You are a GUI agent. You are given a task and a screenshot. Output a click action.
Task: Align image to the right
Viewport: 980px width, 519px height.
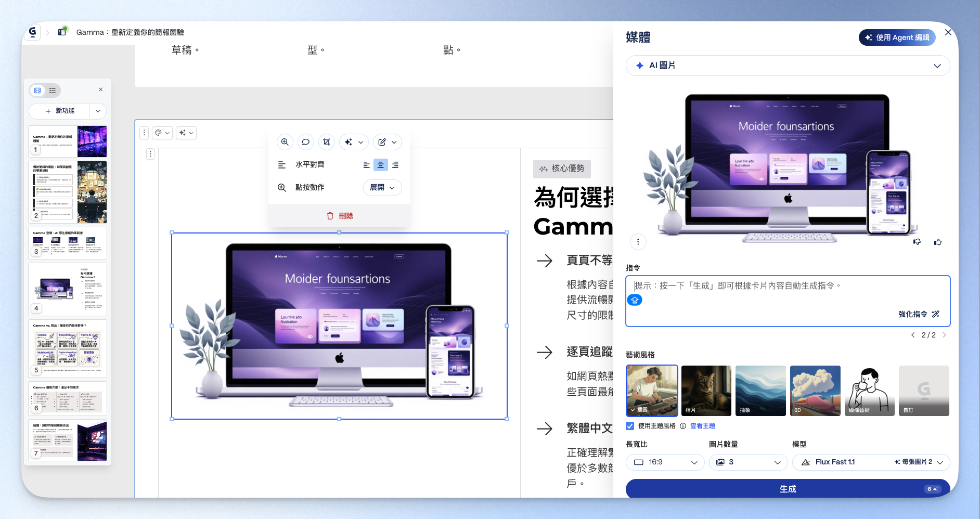click(395, 165)
